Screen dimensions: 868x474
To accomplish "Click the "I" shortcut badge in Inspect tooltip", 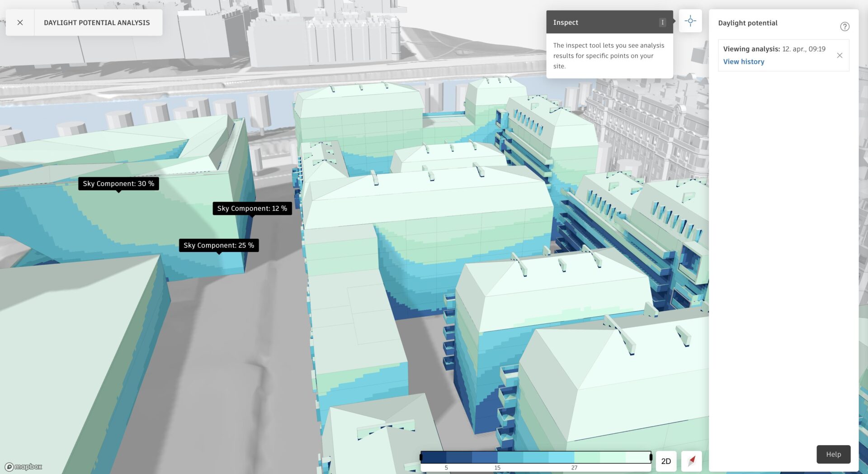I will coord(663,22).
